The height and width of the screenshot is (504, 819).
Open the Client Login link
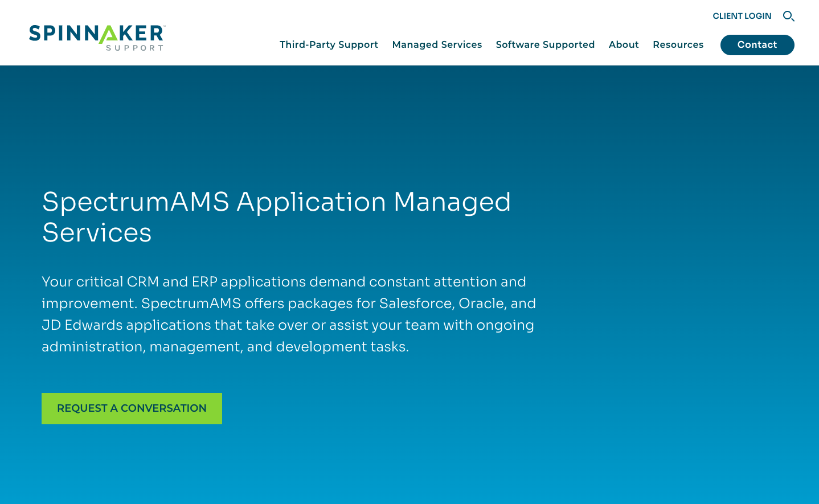click(742, 16)
